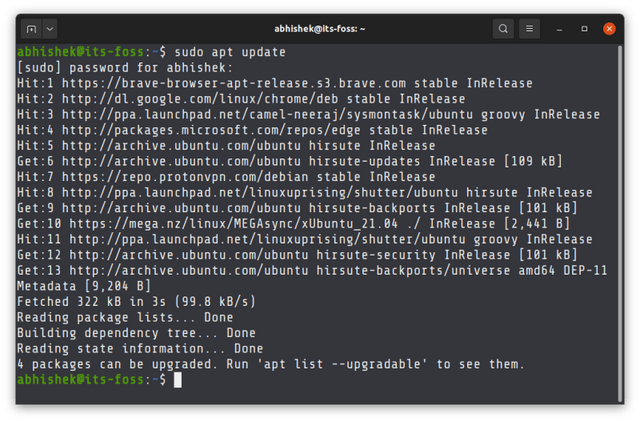
Task: Expand the dropdown arrow beside new tab
Action: 50,29
